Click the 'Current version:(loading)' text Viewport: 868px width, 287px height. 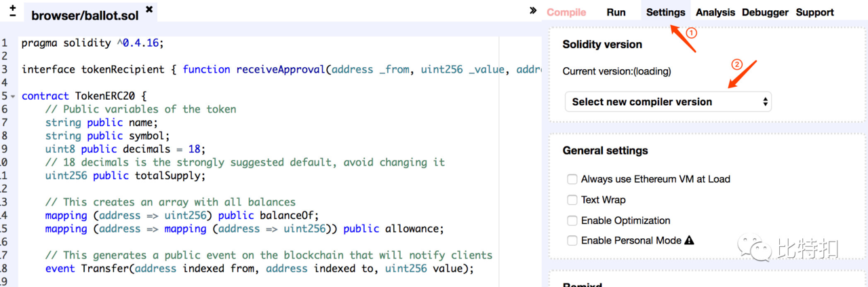pyautogui.click(x=616, y=71)
